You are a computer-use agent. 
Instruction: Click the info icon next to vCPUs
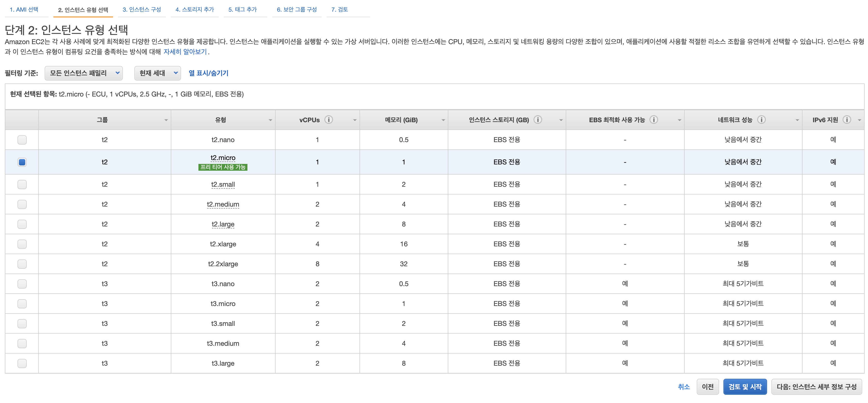(x=328, y=120)
